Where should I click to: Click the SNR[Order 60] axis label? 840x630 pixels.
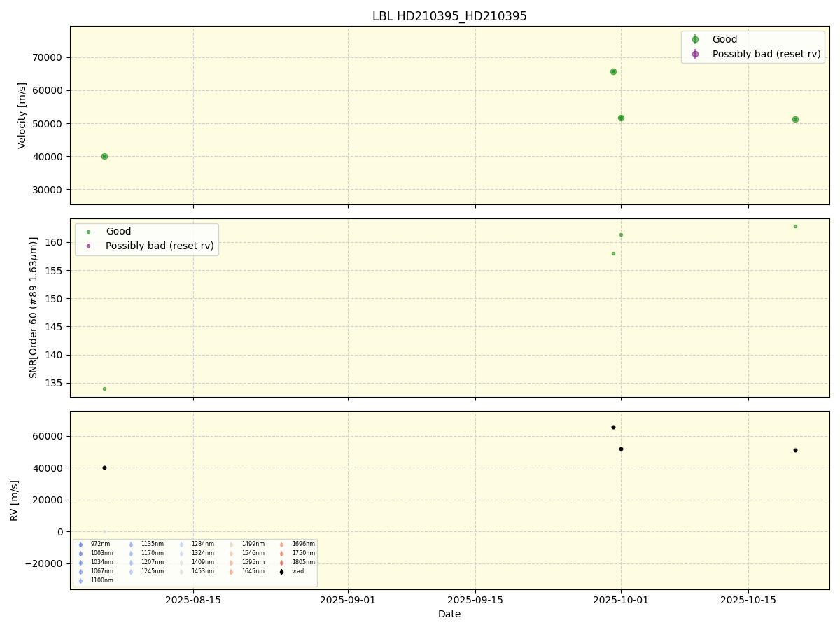(34, 307)
